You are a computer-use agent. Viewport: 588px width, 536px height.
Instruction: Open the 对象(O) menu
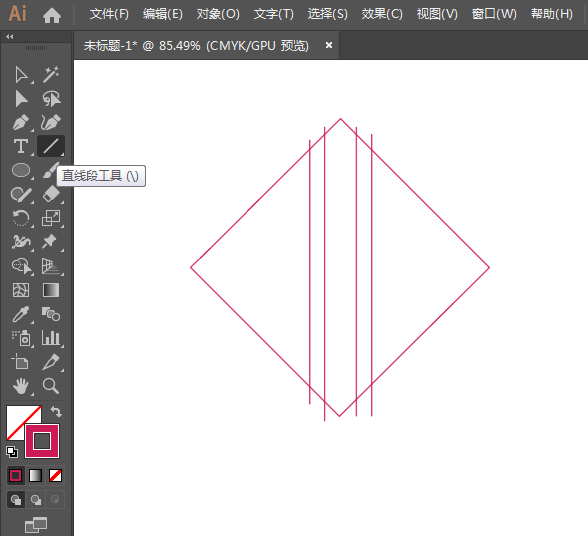coord(218,14)
